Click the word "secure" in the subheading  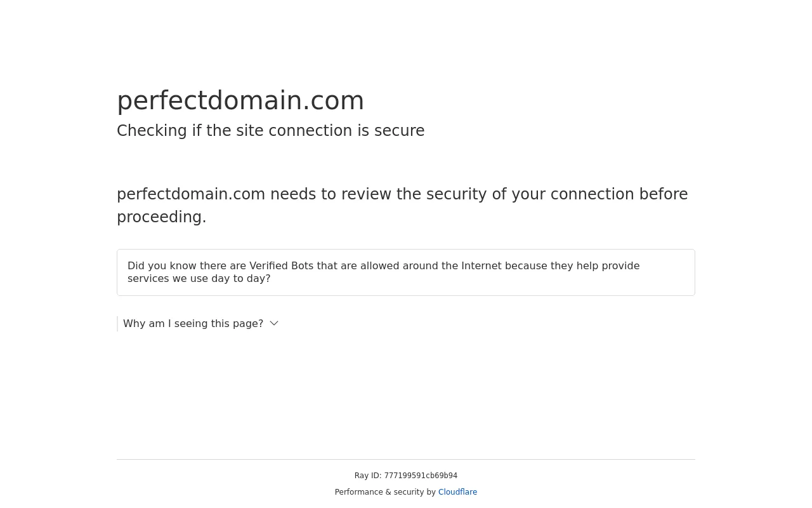click(x=399, y=131)
